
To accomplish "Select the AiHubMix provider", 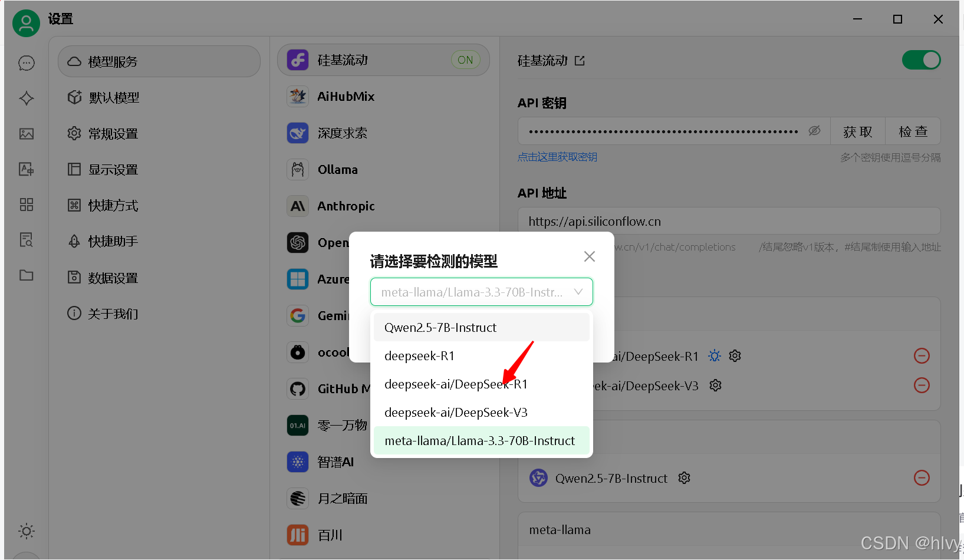I will coord(383,97).
